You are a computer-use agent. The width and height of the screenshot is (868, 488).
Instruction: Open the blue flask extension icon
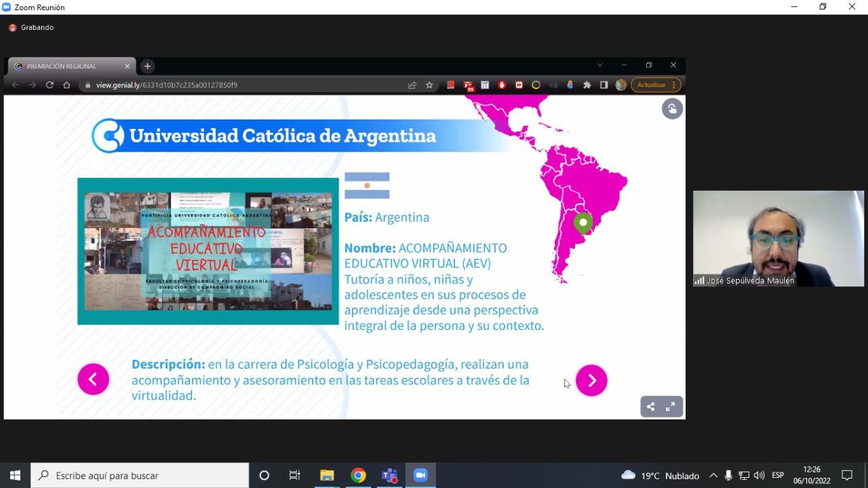coord(570,85)
